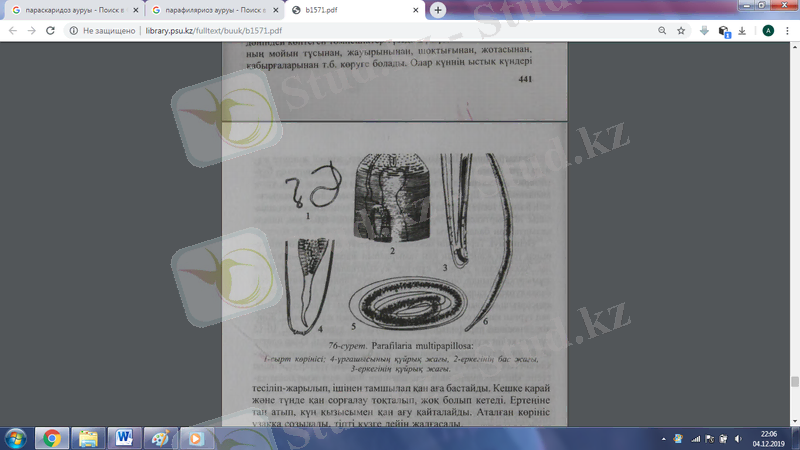This screenshot has height=450, width=800.
Task: Show hidden system tray icons
Action: point(662,439)
